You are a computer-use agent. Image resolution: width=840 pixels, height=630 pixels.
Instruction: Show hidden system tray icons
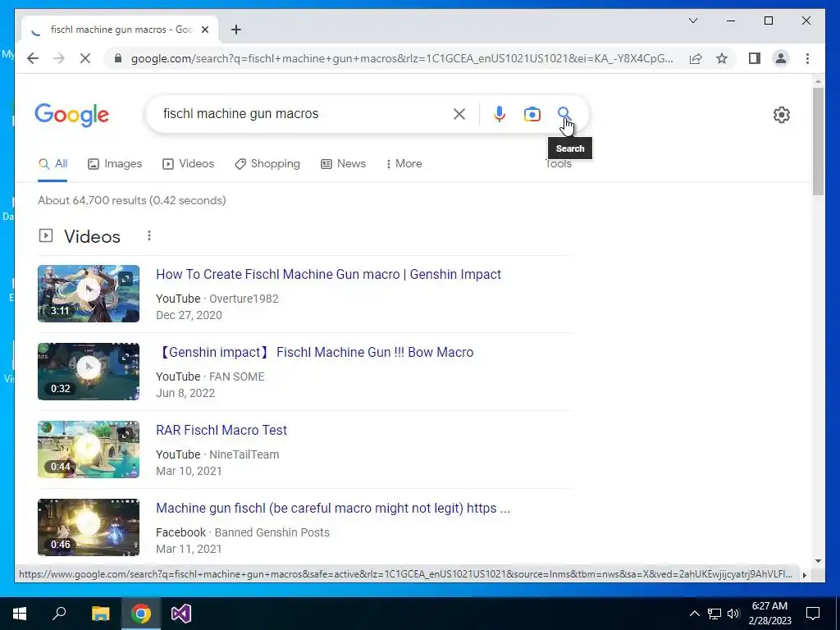[x=694, y=614]
